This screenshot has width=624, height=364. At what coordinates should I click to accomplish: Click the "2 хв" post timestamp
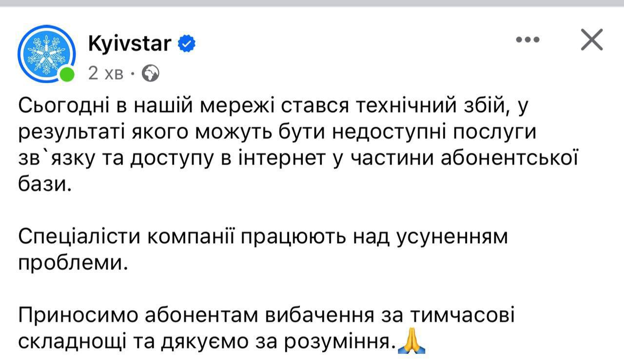[105, 73]
